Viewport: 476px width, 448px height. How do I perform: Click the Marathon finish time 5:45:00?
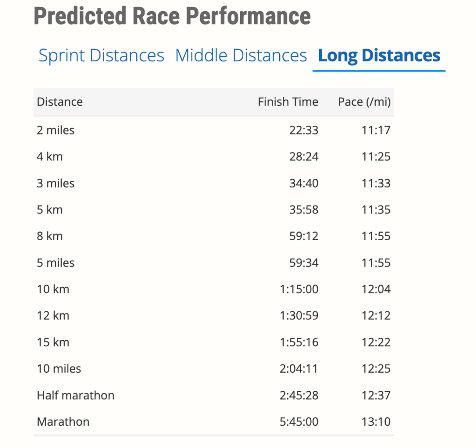pyautogui.click(x=299, y=422)
